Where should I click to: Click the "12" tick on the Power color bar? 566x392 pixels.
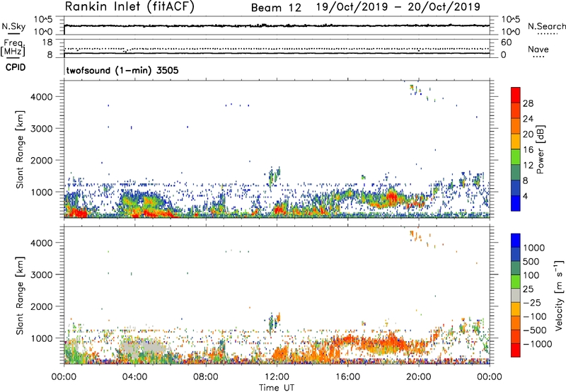coord(528,166)
